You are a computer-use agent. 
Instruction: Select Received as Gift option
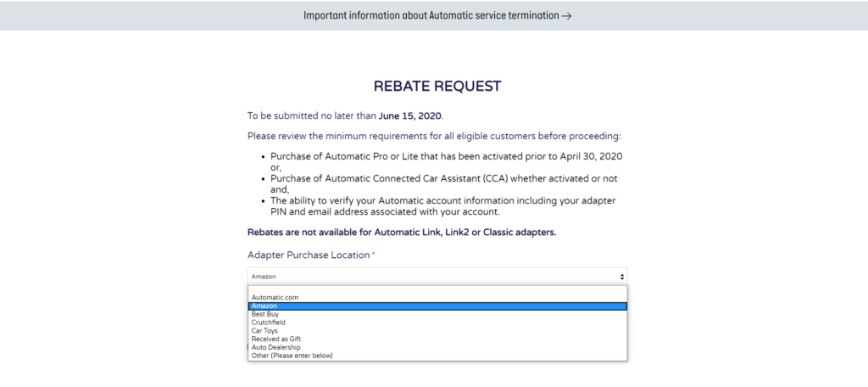(x=437, y=339)
